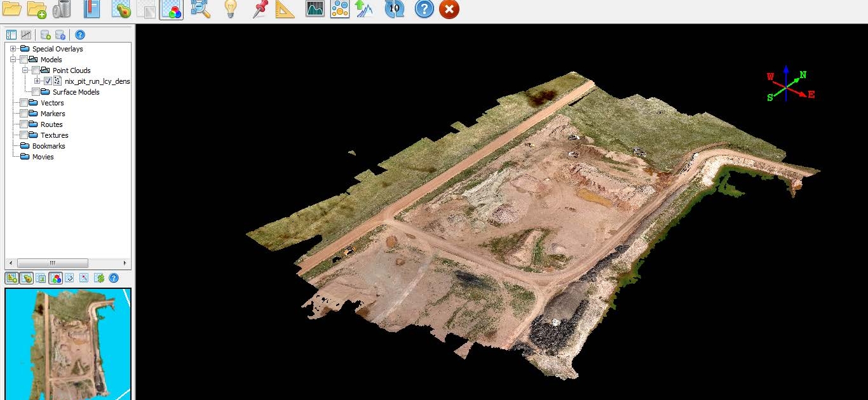Screen dimensions: 868x400
Task: Check the Point Clouds checkbox
Action: 36,70
